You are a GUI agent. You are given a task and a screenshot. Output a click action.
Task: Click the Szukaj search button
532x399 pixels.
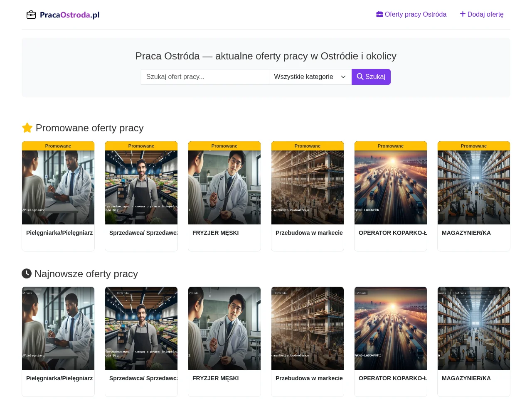click(371, 77)
